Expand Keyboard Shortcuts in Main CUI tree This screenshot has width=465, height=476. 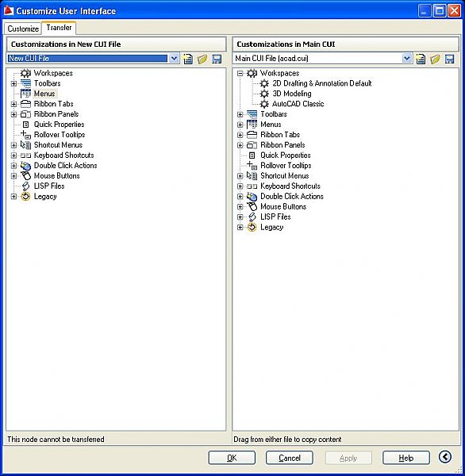[240, 186]
